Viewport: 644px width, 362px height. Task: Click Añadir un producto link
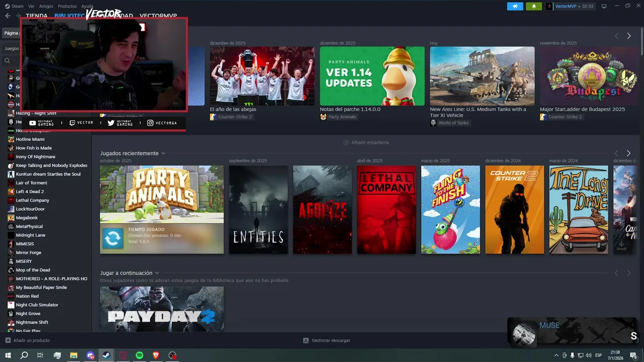coord(31,340)
